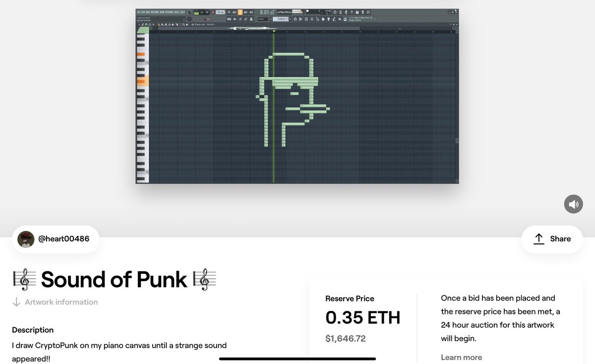
Task: Click the @heart00486 avatar picture
Action: 26,239
